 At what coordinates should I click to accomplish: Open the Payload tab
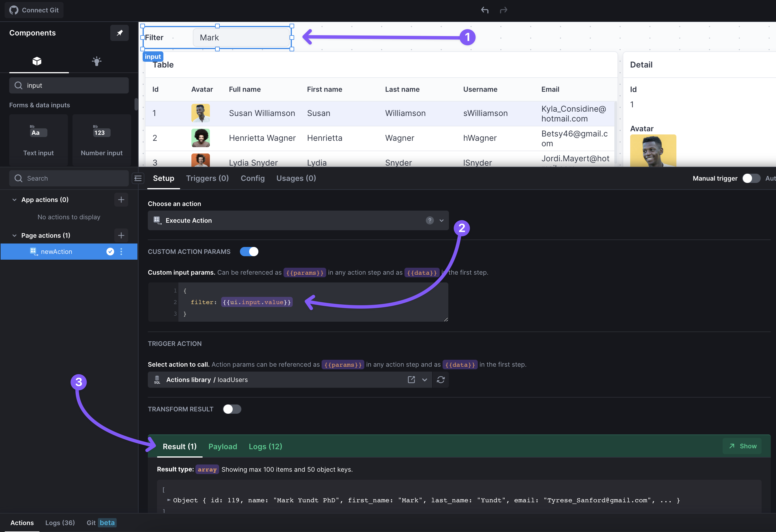pyautogui.click(x=223, y=447)
